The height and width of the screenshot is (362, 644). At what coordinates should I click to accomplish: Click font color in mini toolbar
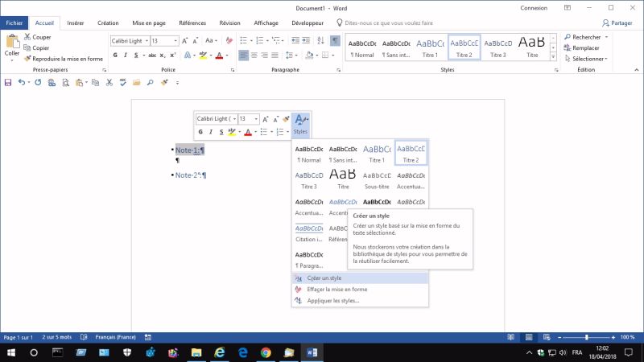click(x=248, y=132)
